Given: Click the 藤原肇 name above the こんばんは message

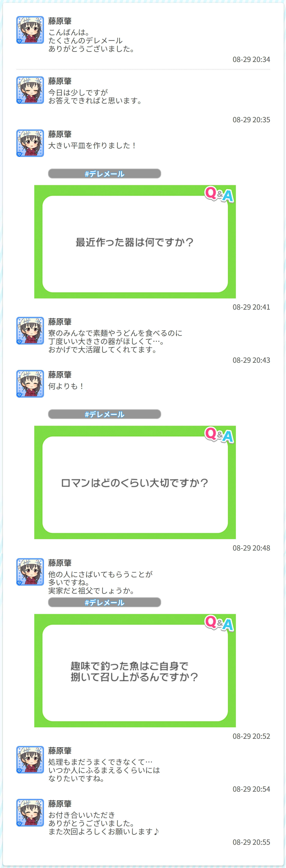Looking at the screenshot, I should (x=60, y=21).
